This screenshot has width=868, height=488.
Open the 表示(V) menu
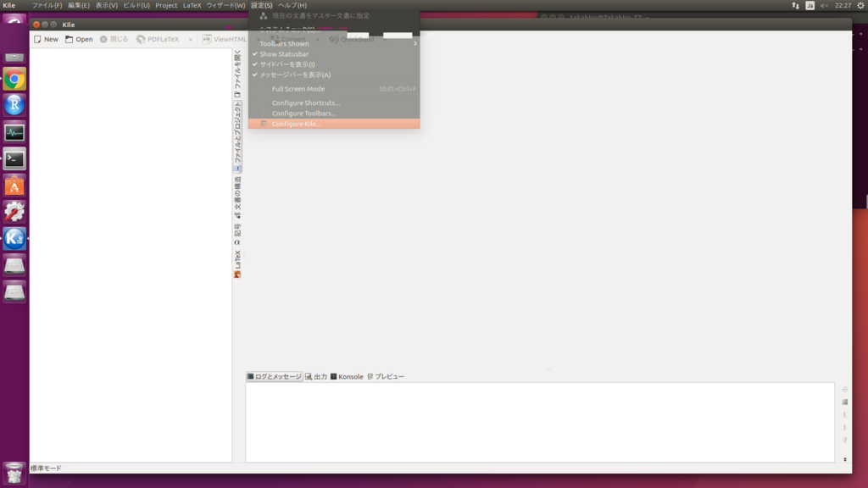(x=106, y=5)
